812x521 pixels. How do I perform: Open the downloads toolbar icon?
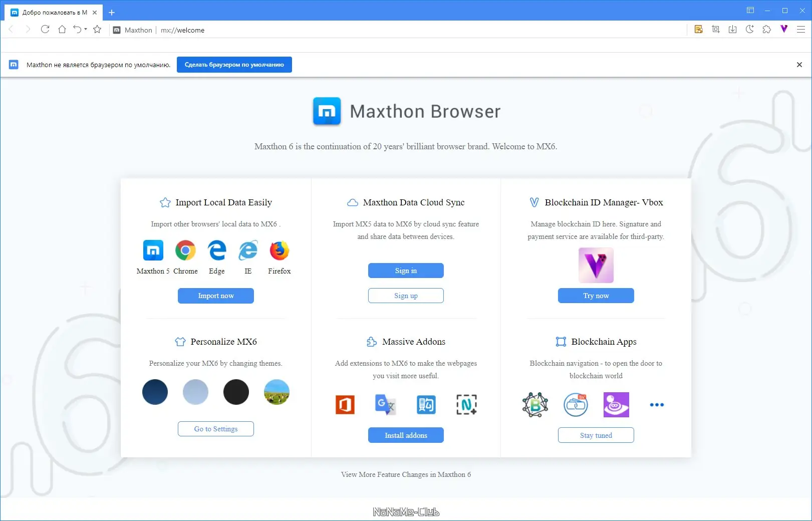pos(733,30)
